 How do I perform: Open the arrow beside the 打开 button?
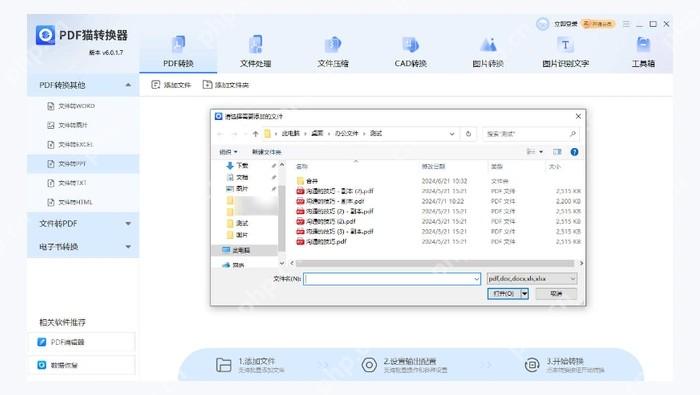pyautogui.click(x=525, y=294)
